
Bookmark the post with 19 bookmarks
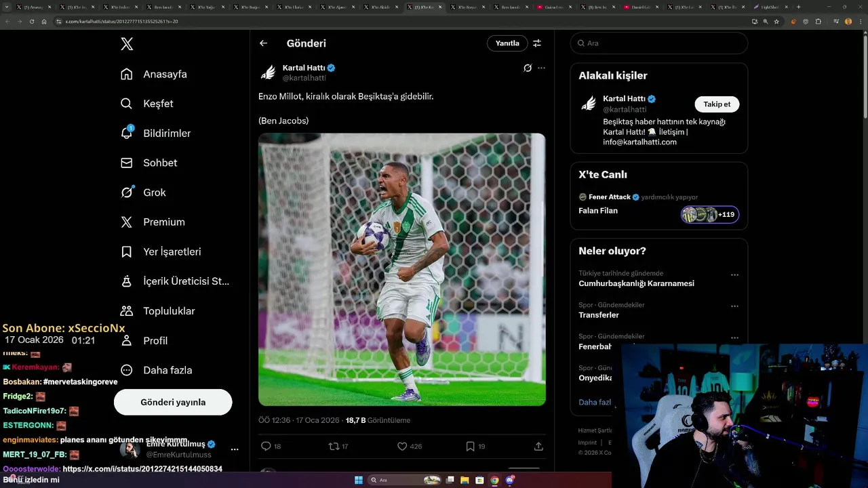pos(470,446)
